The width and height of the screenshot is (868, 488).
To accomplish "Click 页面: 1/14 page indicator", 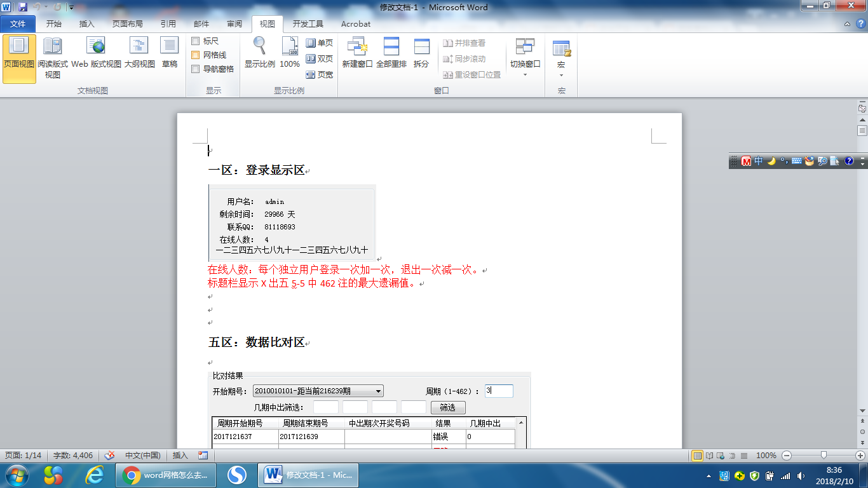I will coord(24,455).
